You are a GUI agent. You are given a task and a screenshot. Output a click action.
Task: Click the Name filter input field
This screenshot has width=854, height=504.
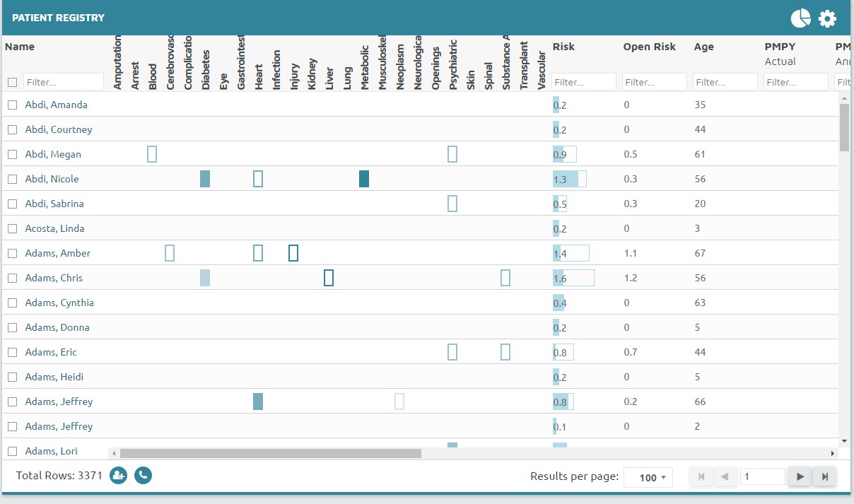coord(63,83)
